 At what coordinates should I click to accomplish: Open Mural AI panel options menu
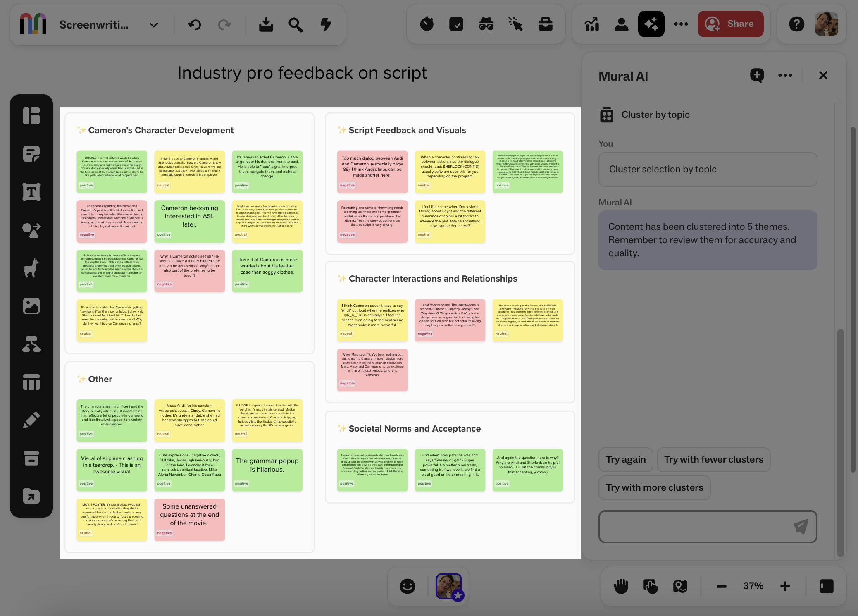point(785,75)
